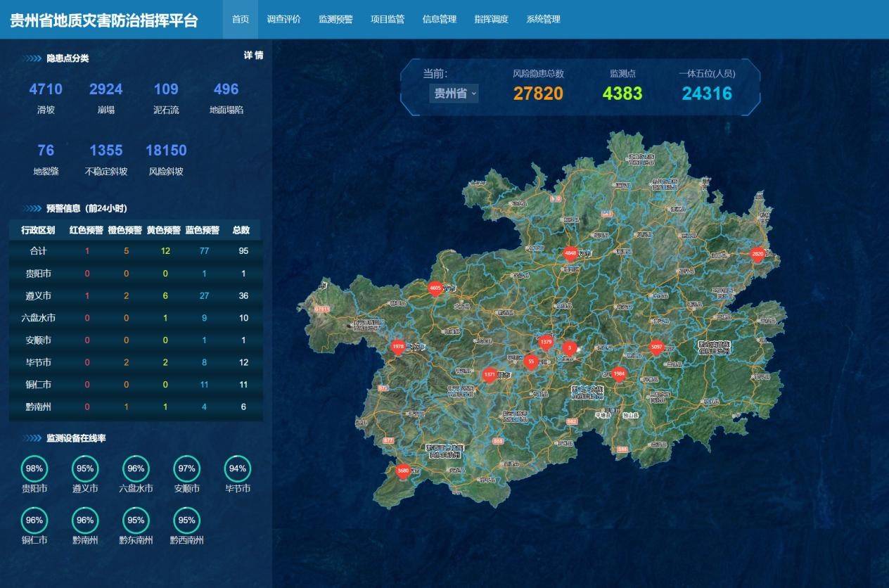Open the 信息管理 menu
This screenshot has width=889, height=588.
[440, 19]
